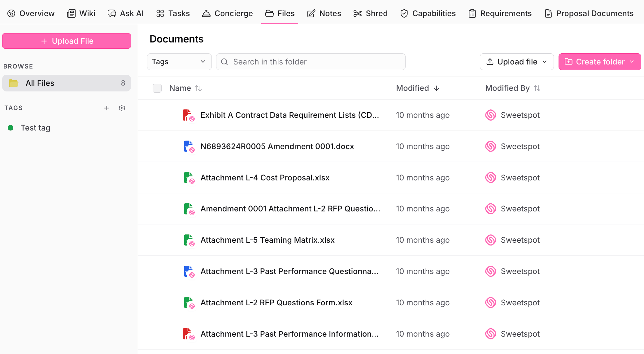The width and height of the screenshot is (644, 354).
Task: Open the Tags filter dropdown
Action: [x=179, y=62]
